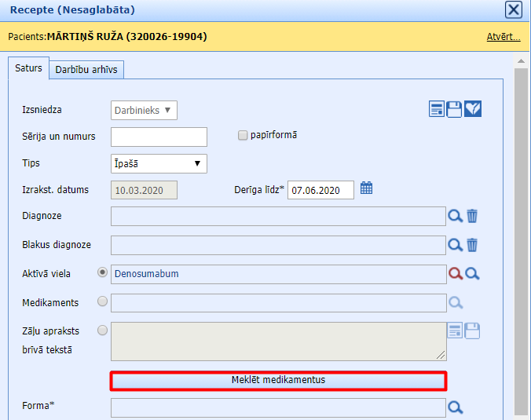
Task: Open patient details via Atvērt link
Action: tap(503, 36)
